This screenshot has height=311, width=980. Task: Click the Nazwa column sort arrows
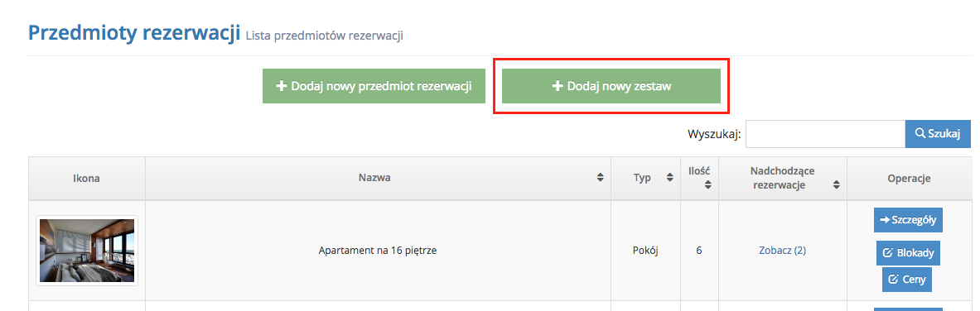point(600,178)
